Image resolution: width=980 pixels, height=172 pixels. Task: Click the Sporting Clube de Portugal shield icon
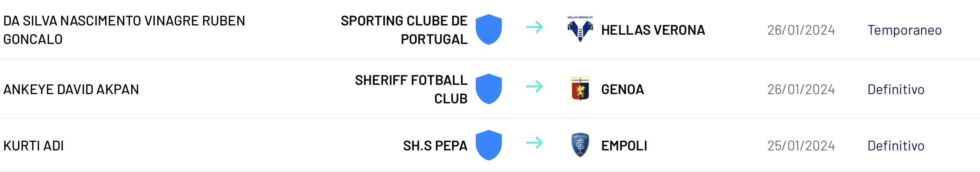click(x=488, y=30)
